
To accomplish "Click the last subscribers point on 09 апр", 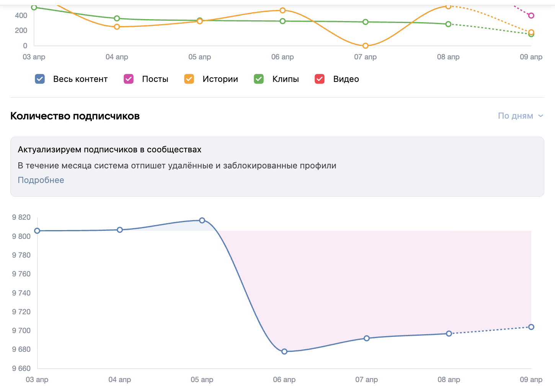I will coord(531,327).
